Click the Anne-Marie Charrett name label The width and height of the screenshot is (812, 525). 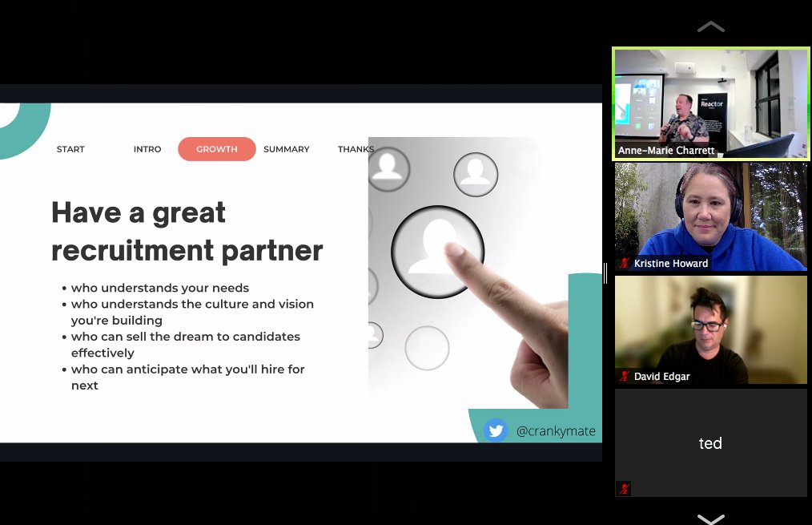(666, 151)
